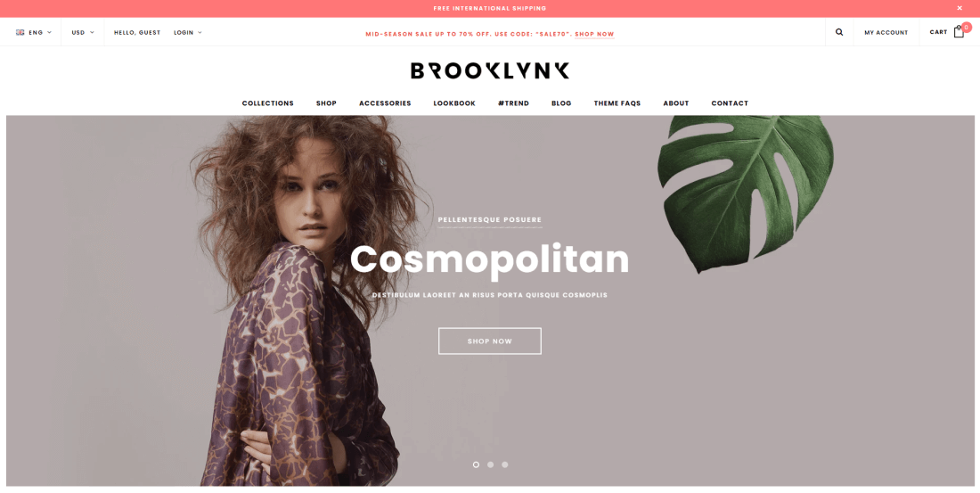Expand the Login dropdown

pyautogui.click(x=187, y=32)
